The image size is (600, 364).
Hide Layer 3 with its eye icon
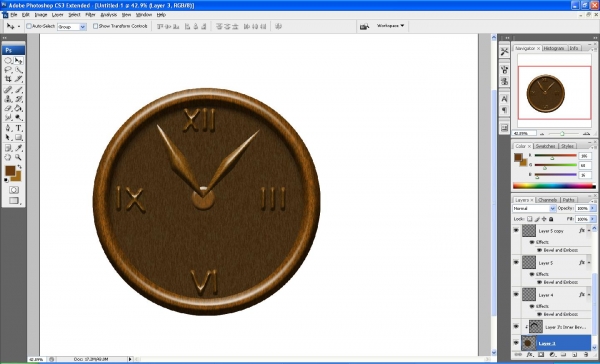click(x=516, y=343)
